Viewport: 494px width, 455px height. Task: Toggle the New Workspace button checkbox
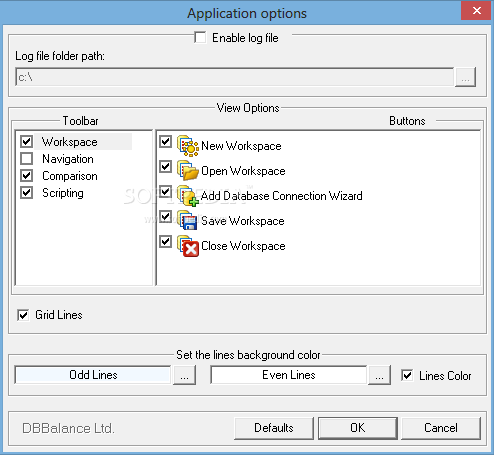coord(166,141)
